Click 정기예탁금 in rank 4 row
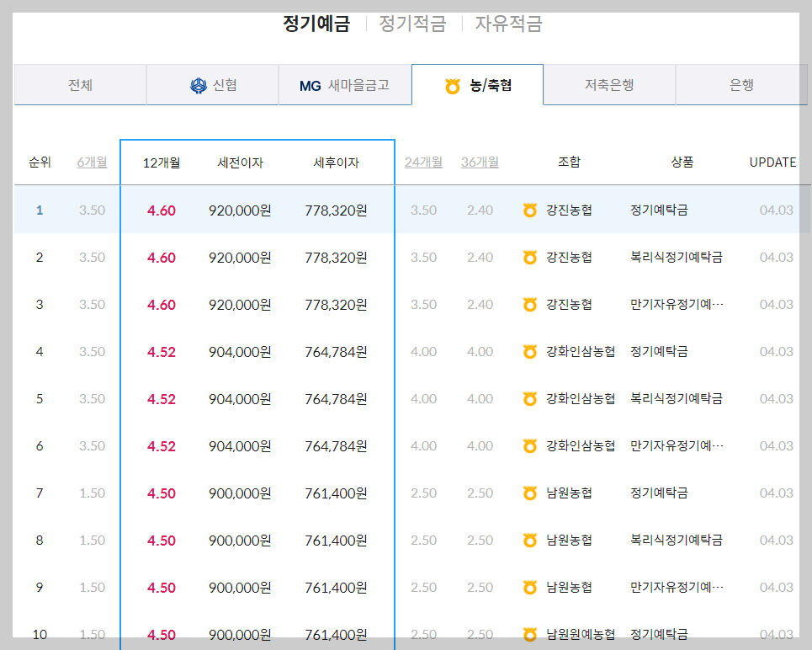This screenshot has height=650, width=812. pyautogui.click(x=659, y=351)
